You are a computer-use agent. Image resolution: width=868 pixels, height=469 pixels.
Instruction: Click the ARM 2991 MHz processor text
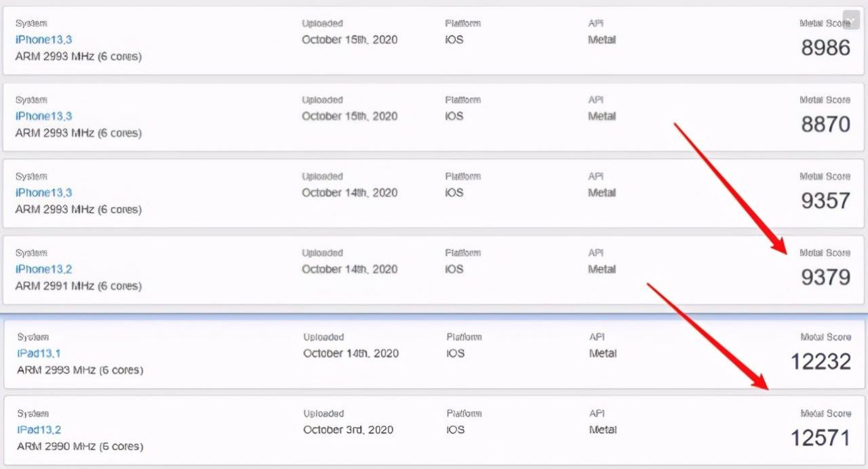[x=79, y=286]
